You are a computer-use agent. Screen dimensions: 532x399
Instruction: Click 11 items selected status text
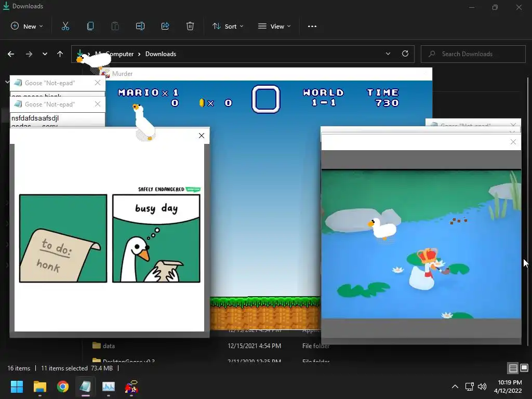pos(64,368)
